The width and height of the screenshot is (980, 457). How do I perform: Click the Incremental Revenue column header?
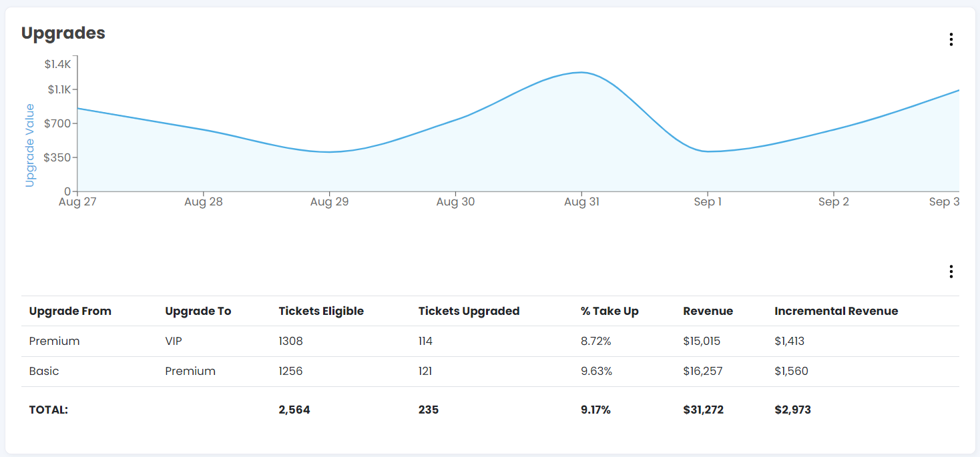click(x=836, y=311)
